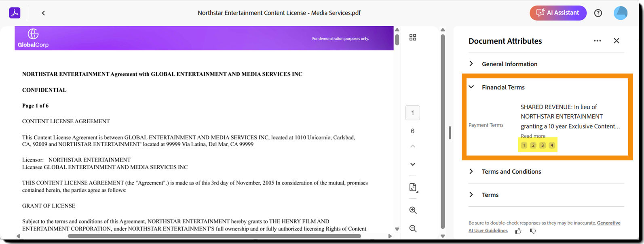644x244 pixels.
Task: Go back using the left arrow
Action: (x=43, y=13)
